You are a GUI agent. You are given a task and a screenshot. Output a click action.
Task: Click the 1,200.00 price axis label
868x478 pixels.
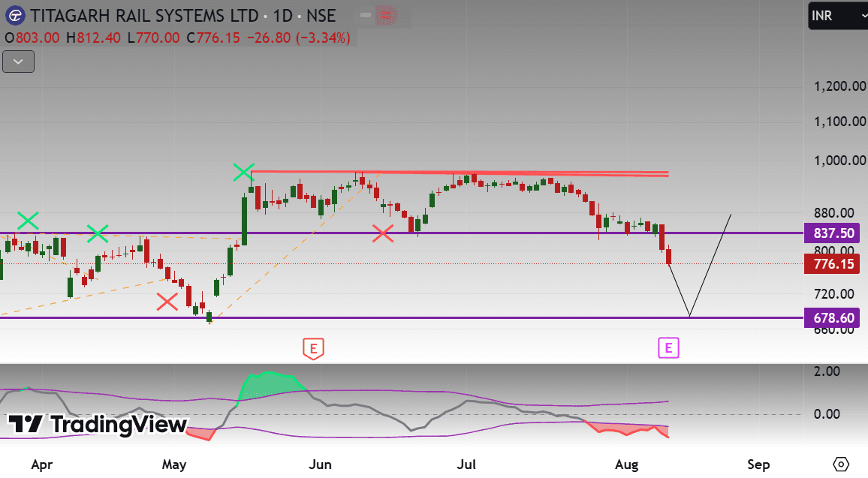839,86
